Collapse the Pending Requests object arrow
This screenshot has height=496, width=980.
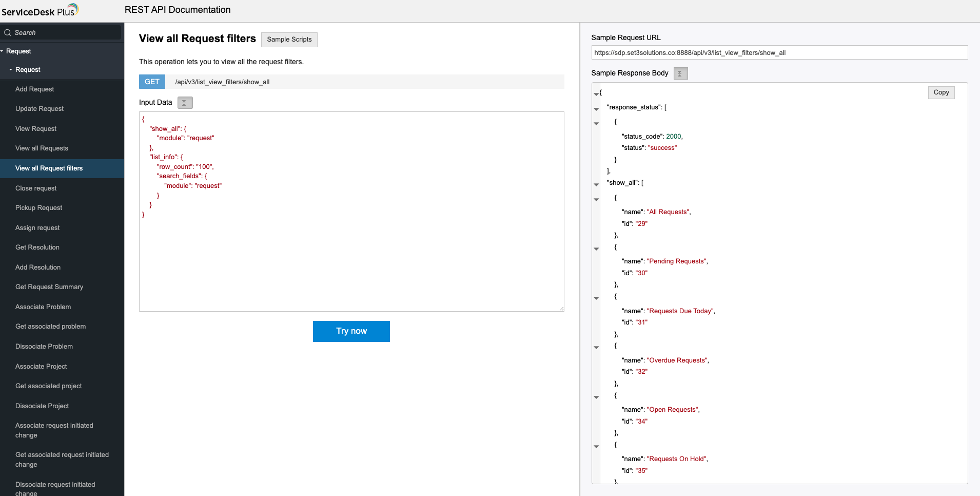click(596, 249)
